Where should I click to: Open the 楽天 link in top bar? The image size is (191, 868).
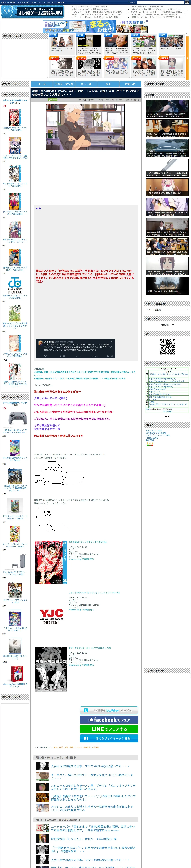point(53,2)
